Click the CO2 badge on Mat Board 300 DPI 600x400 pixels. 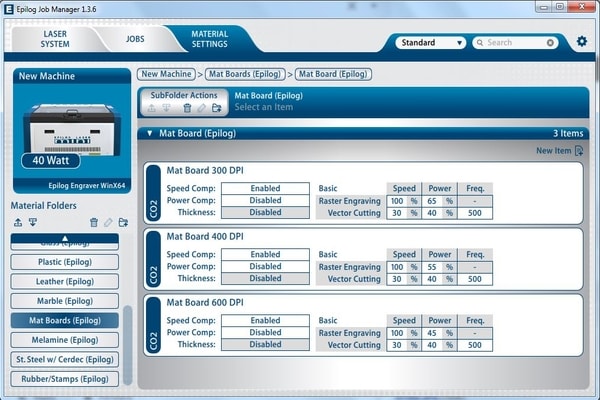click(x=153, y=193)
